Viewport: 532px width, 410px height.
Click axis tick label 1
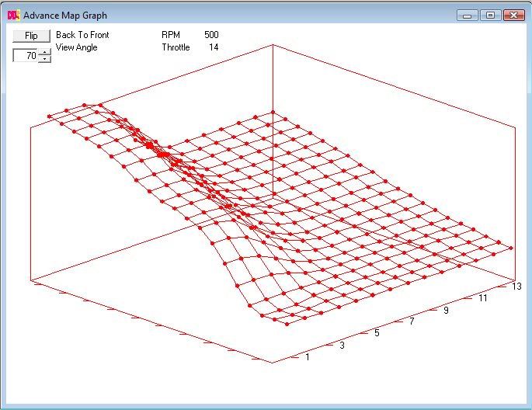[x=308, y=357]
